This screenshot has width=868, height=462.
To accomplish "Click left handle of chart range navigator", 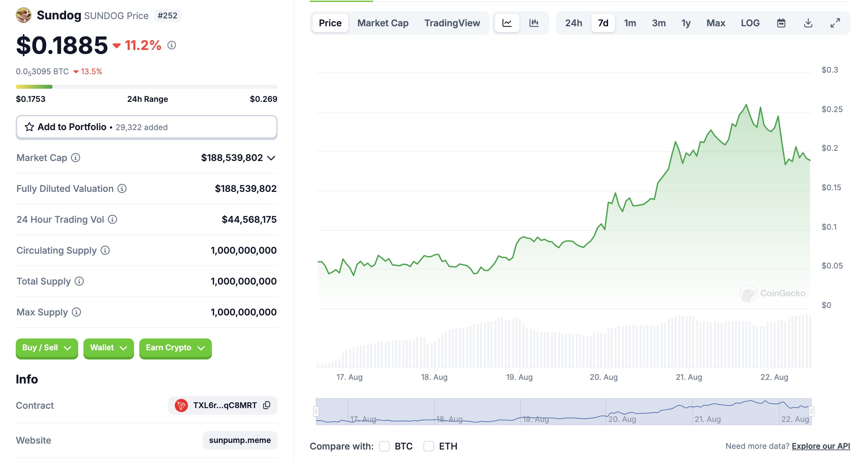I will (316, 411).
